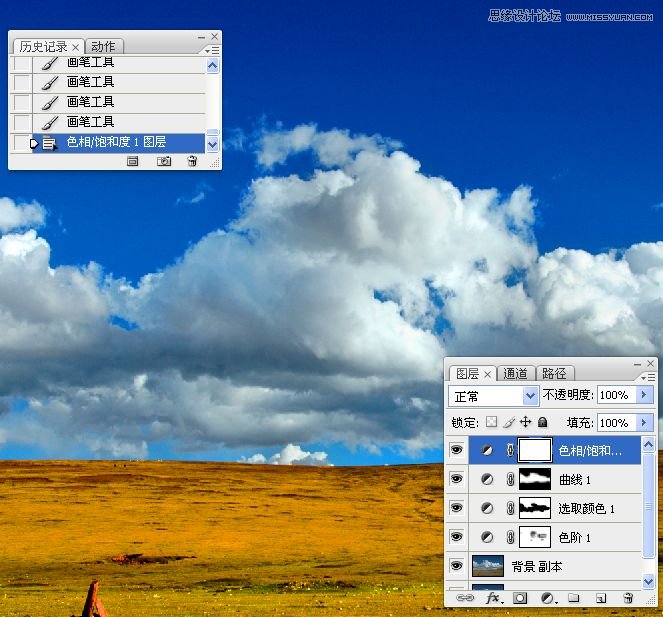663x617 pixels.
Task: Click adjustment icon of 色相/饱和度 layer
Action: (487, 450)
